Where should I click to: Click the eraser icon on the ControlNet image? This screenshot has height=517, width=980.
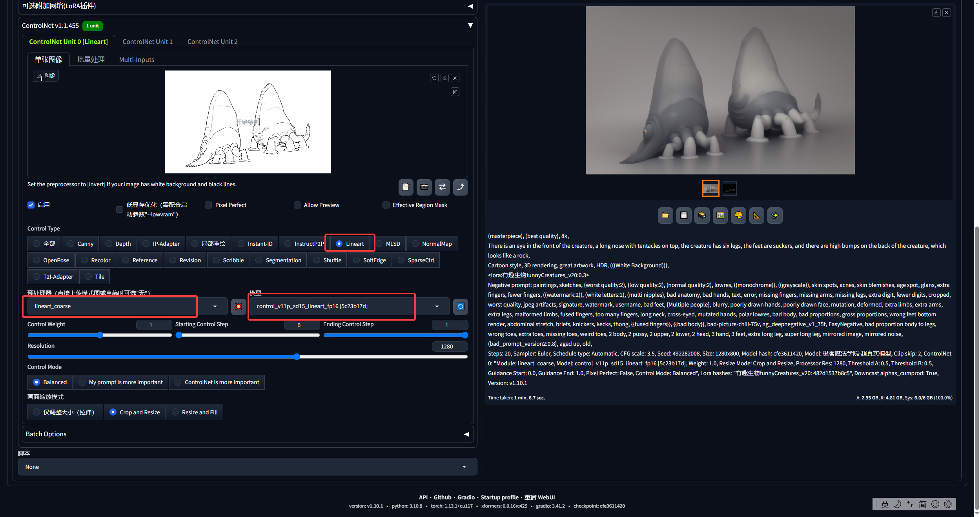click(444, 78)
